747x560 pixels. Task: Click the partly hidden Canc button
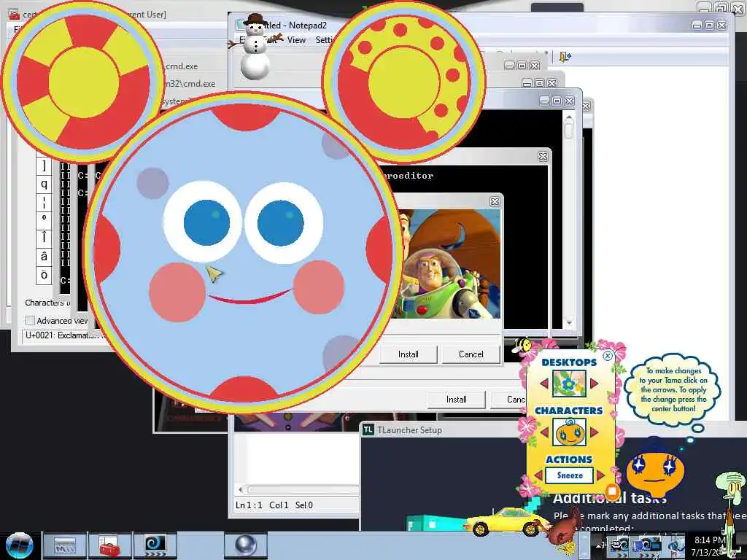(x=510, y=400)
